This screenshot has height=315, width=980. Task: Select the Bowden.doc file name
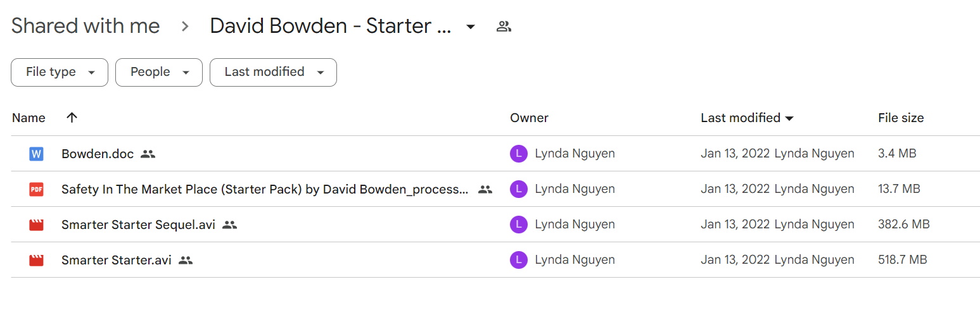[98, 154]
